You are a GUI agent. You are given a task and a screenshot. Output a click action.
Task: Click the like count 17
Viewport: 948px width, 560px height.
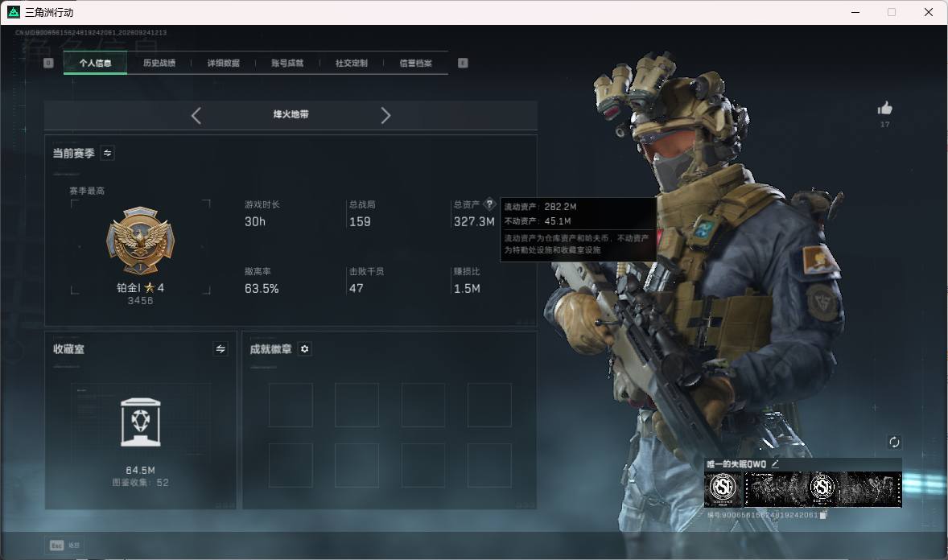pos(885,125)
